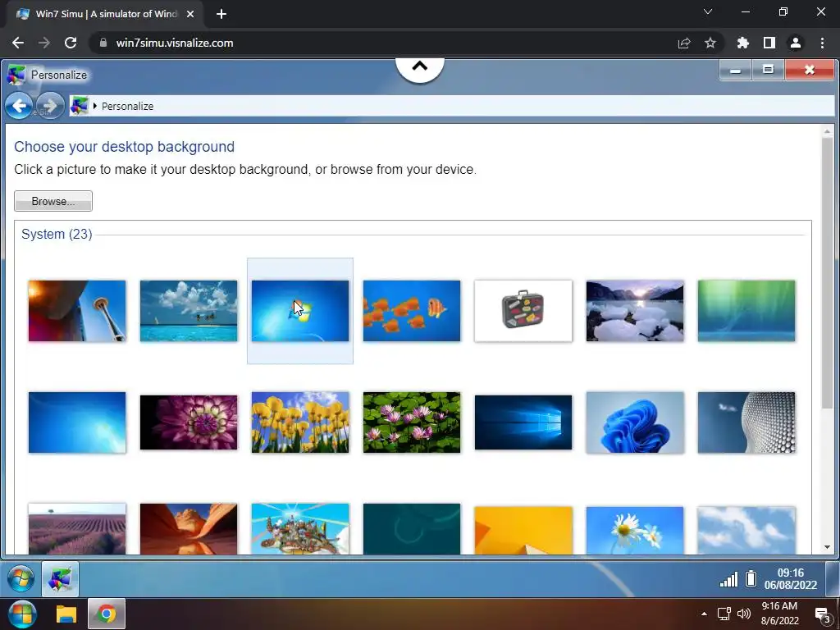Open the Chrome three-dot menu

822,43
